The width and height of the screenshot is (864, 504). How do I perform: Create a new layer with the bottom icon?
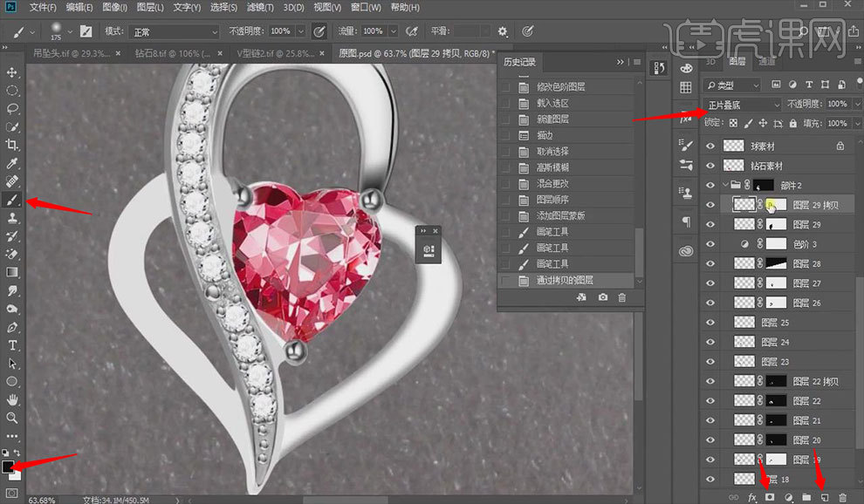[x=824, y=496]
